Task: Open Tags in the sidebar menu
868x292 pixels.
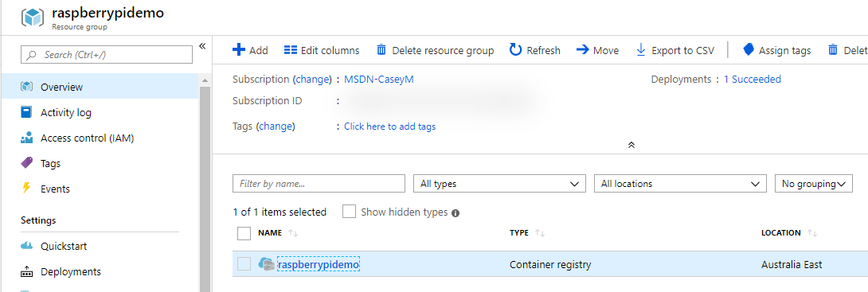Action: point(100,163)
